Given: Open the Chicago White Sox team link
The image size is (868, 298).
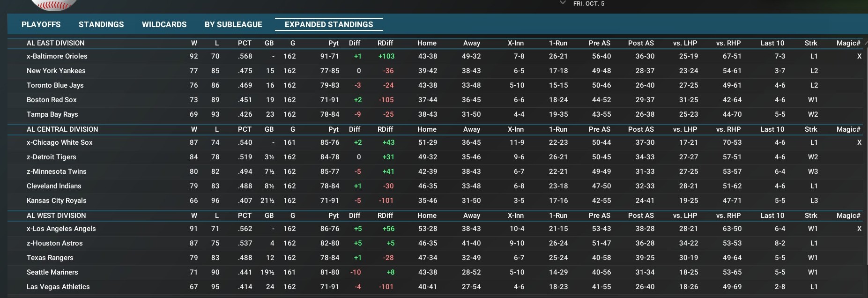Looking at the screenshot, I should coord(59,142).
